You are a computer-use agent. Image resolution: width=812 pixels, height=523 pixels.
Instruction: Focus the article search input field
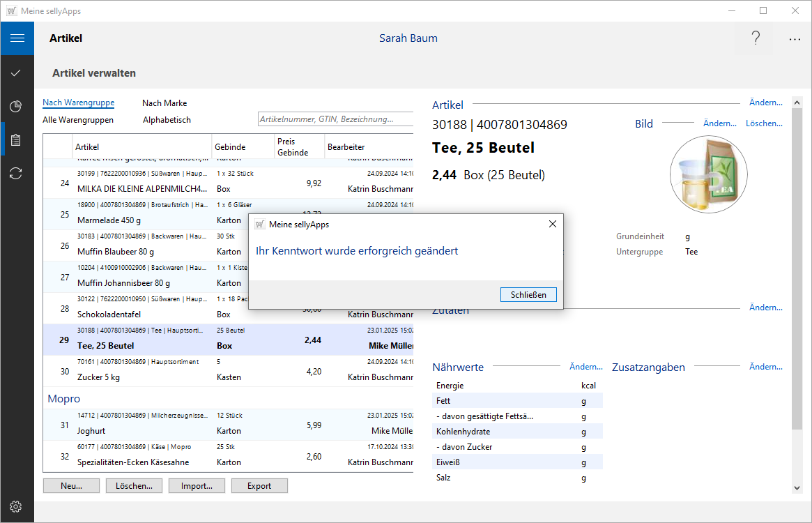click(x=335, y=119)
